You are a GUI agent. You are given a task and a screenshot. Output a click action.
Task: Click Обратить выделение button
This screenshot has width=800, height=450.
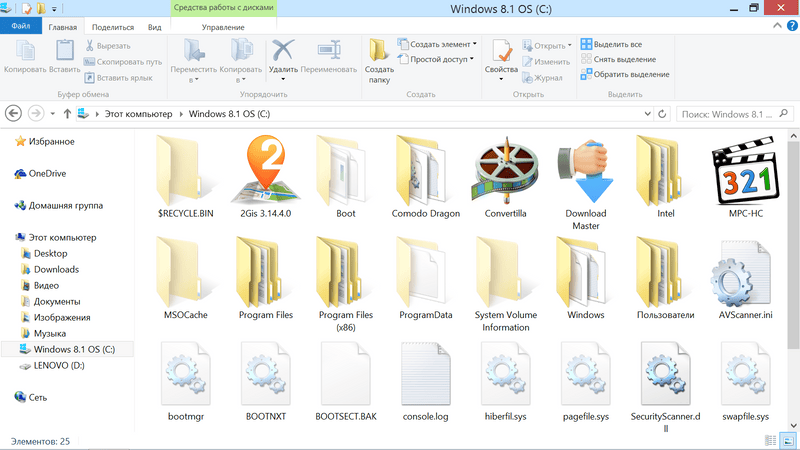[625, 74]
